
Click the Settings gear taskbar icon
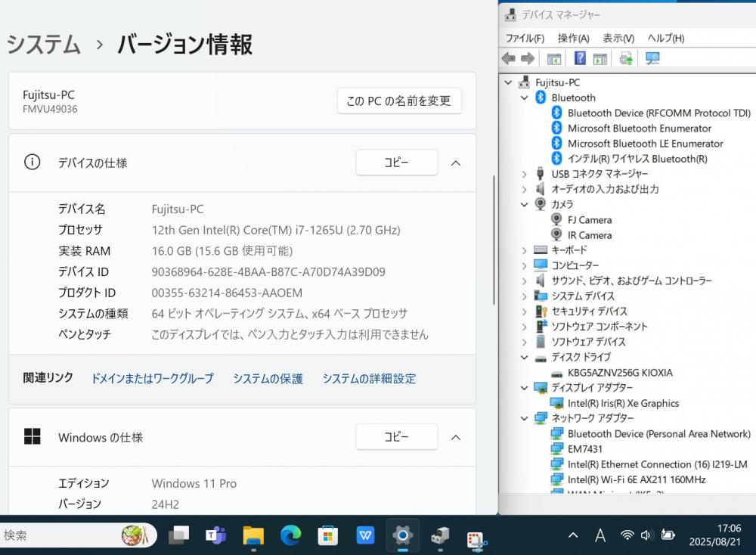[403, 535]
